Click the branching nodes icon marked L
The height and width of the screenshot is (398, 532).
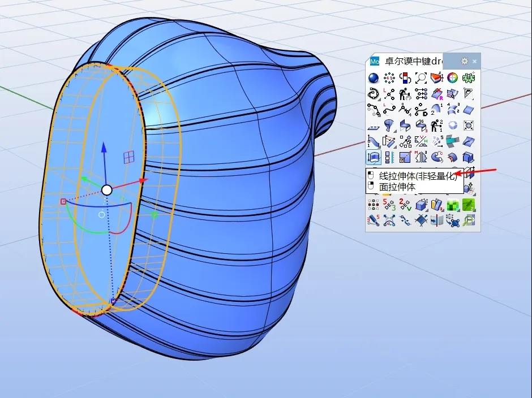(x=389, y=94)
